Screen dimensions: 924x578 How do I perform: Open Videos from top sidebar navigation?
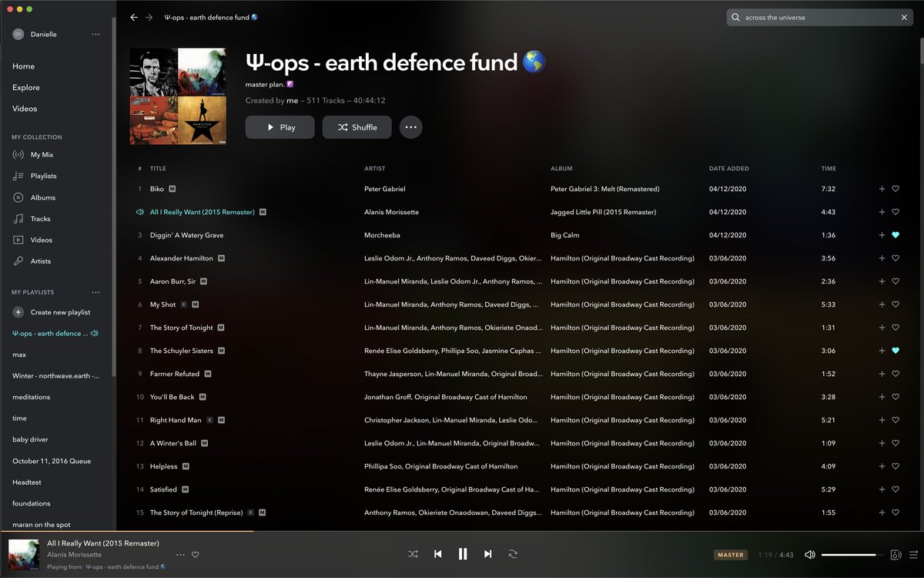coord(25,109)
